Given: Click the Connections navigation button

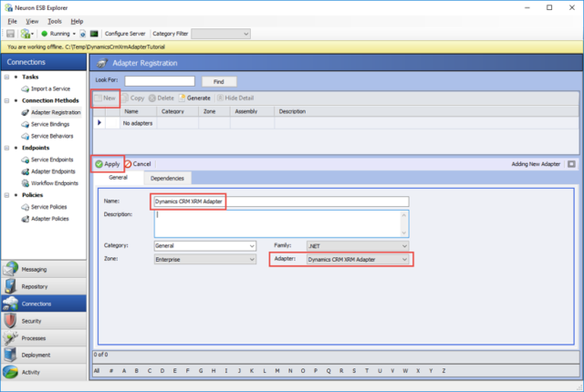Looking at the screenshot, I should [44, 304].
